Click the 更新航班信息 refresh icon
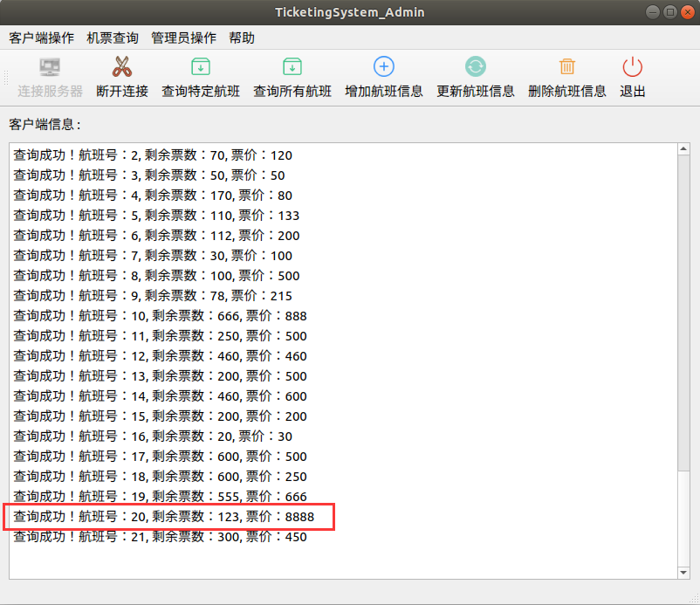Image resolution: width=700 pixels, height=605 pixels. 475,67
